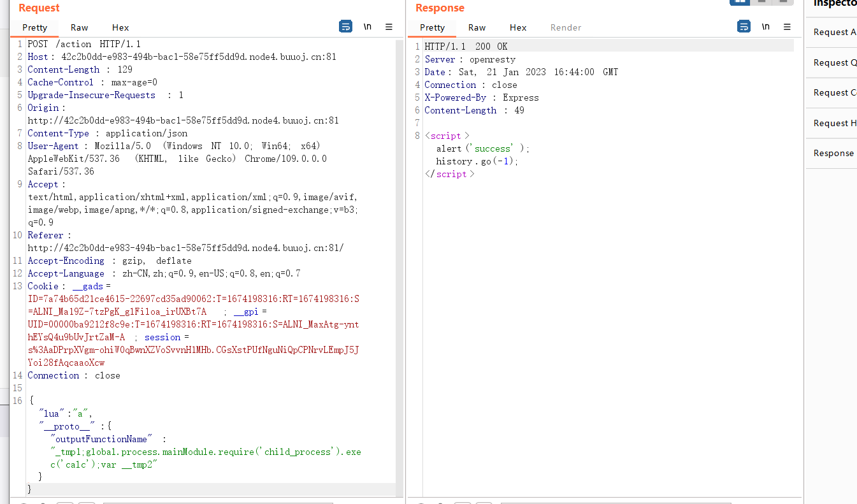Click the 'Cookie' header name
This screenshot has width=857, height=504.
pos(43,286)
